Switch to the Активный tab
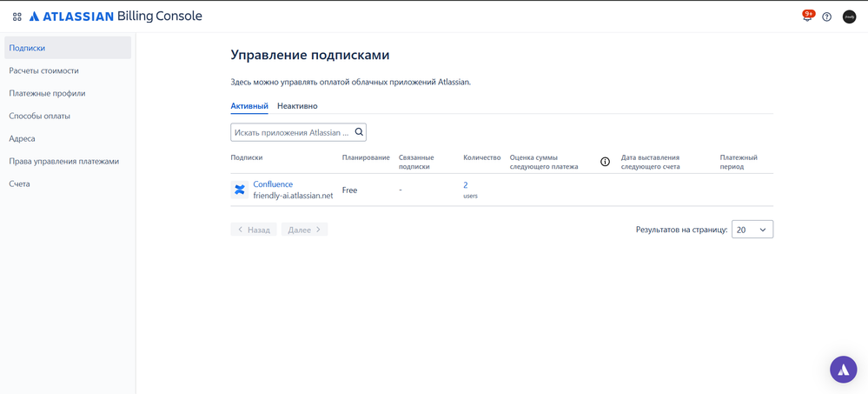Screen dimensions: 868x394 249,106
